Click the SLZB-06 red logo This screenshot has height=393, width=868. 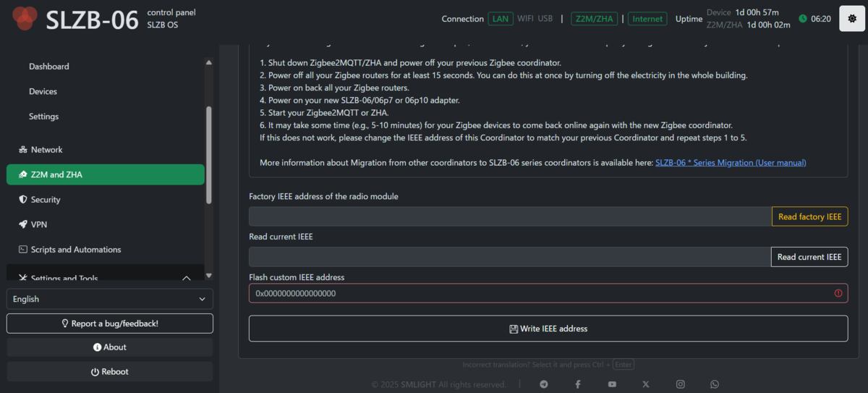tap(25, 18)
